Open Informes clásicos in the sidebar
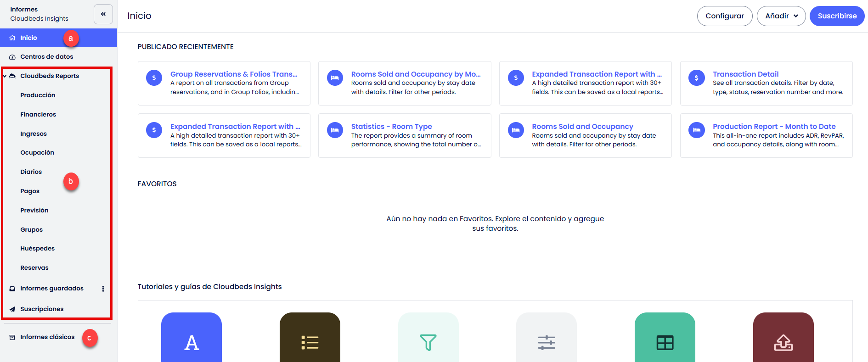 pyautogui.click(x=47, y=337)
